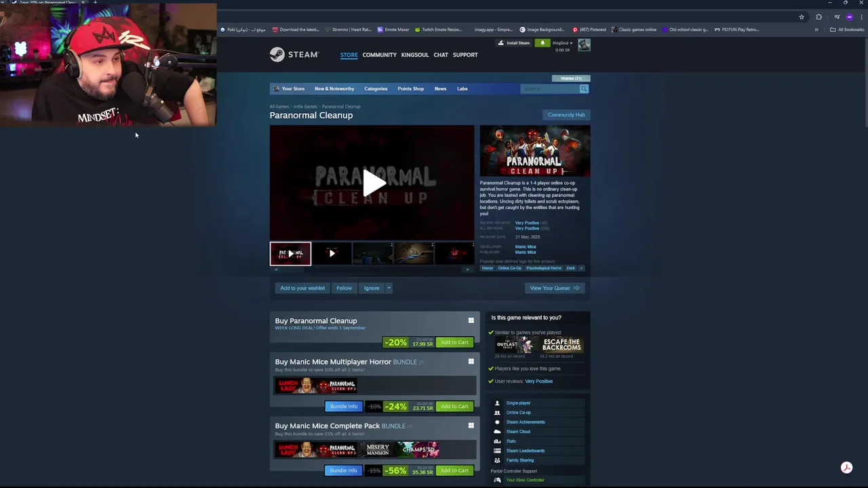Open the Chrome profile avatar
868x488 pixels.
click(849, 17)
